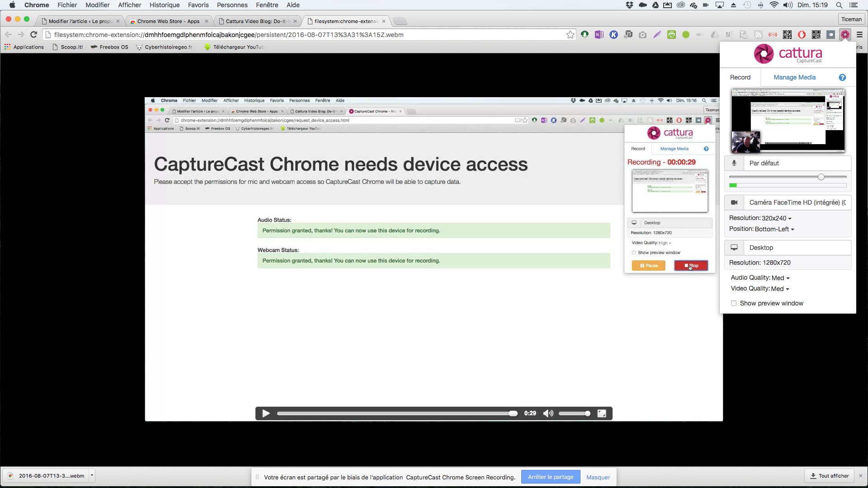Click the green download arrow extension

[585, 35]
